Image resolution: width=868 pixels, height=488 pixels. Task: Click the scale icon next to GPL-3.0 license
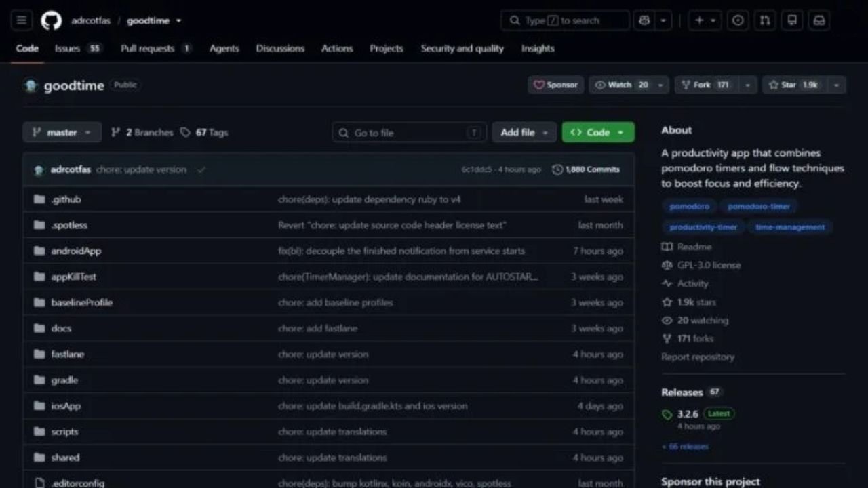(667, 265)
